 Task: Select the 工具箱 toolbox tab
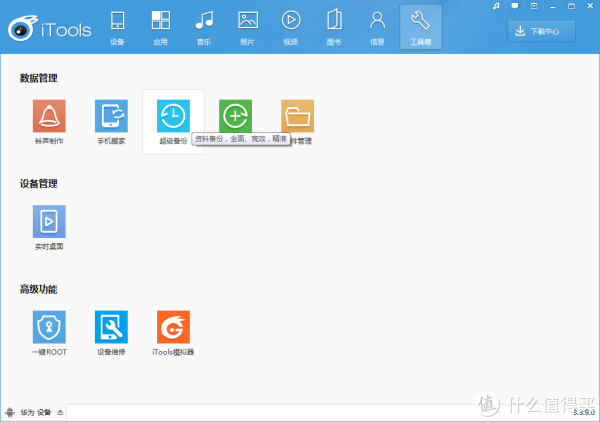(x=420, y=27)
